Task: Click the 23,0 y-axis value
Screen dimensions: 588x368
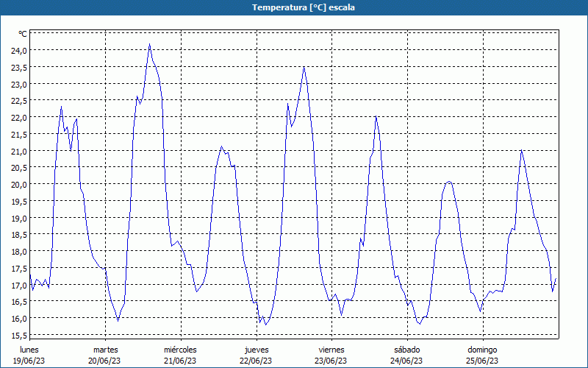Action: (x=19, y=85)
